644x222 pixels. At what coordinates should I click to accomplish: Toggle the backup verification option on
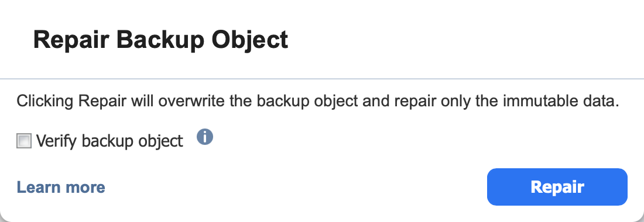[x=24, y=141]
